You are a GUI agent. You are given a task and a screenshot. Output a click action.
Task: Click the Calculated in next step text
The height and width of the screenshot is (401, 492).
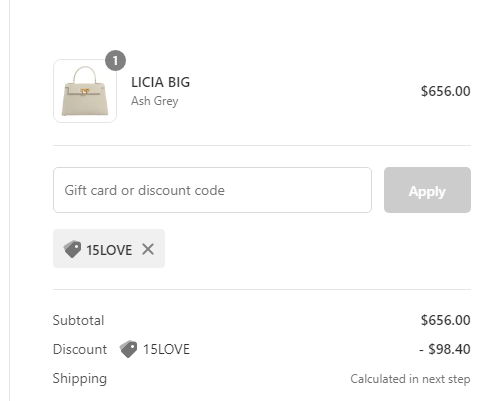click(x=410, y=379)
